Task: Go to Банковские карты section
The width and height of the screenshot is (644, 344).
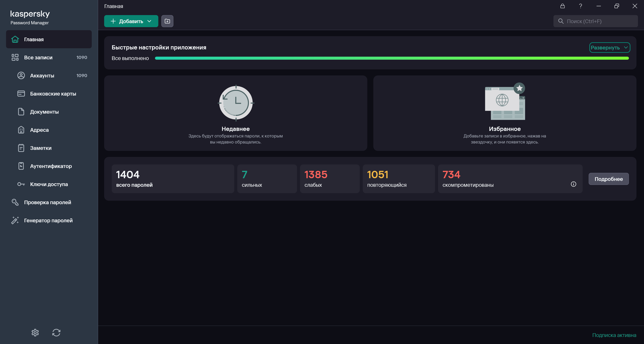Action: [x=53, y=94]
